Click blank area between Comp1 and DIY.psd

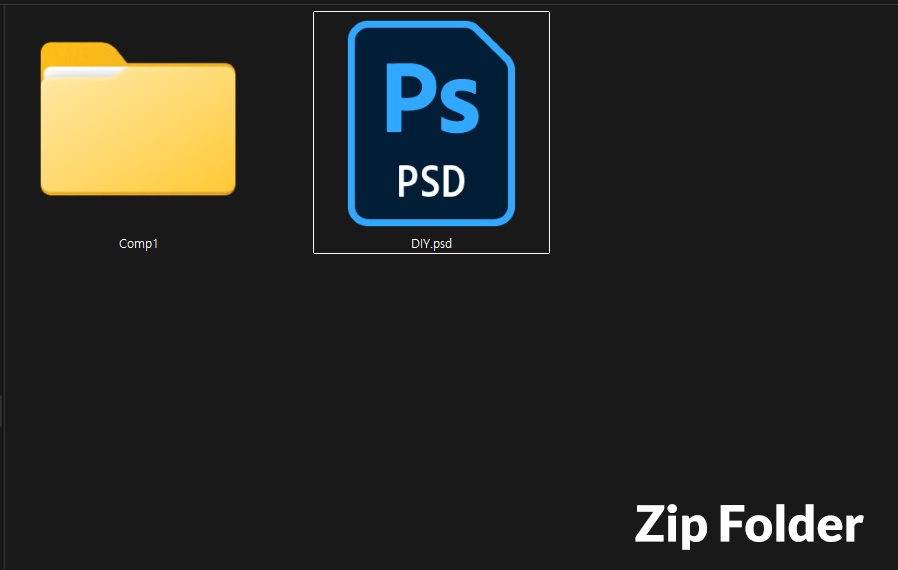coord(275,132)
